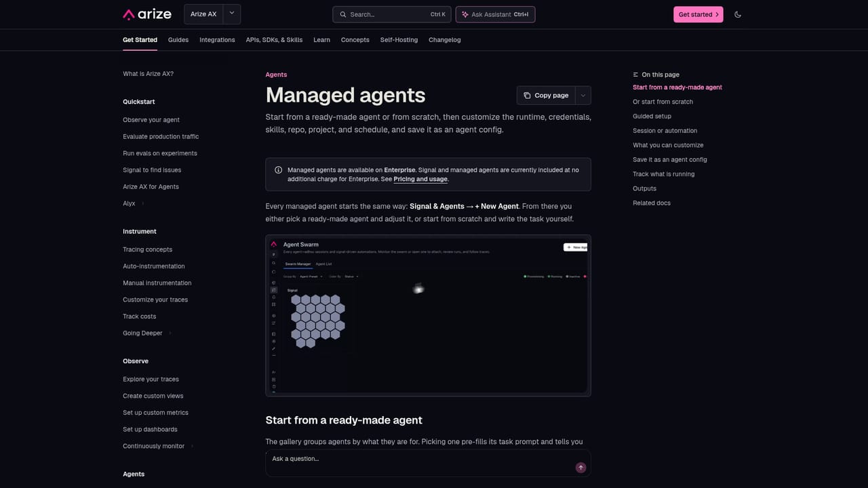Click the Agents breadcrumb link
This screenshot has width=868, height=488.
tap(276, 75)
